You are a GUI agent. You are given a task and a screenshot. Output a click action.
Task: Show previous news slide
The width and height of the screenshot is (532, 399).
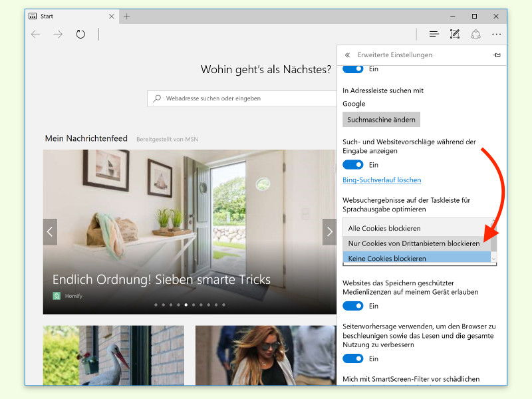[50, 231]
